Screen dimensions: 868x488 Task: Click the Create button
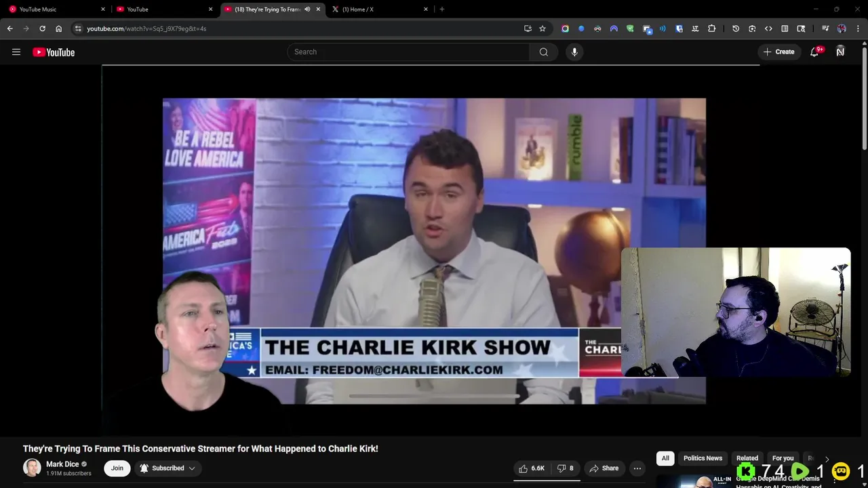[779, 52]
